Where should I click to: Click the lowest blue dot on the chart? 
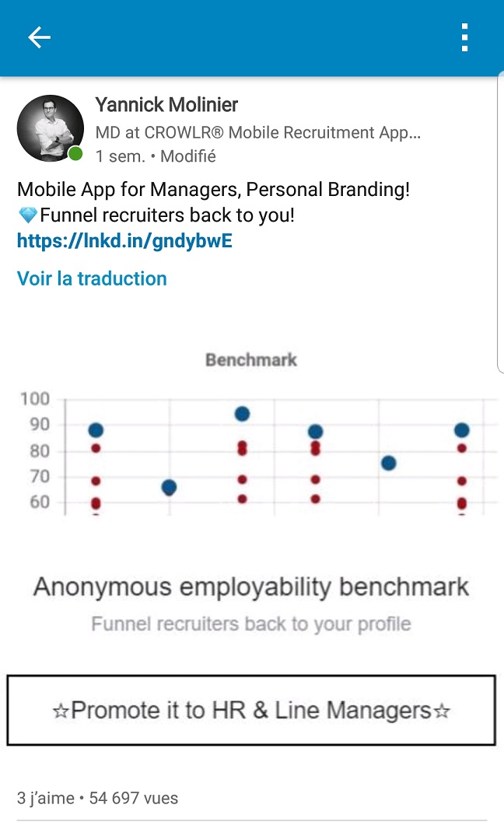pyautogui.click(x=169, y=488)
